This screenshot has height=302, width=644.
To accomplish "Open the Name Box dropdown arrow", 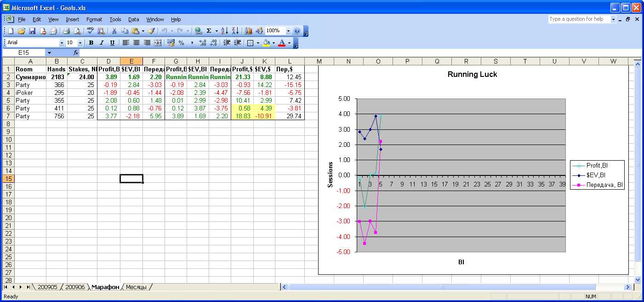I will click(49, 53).
